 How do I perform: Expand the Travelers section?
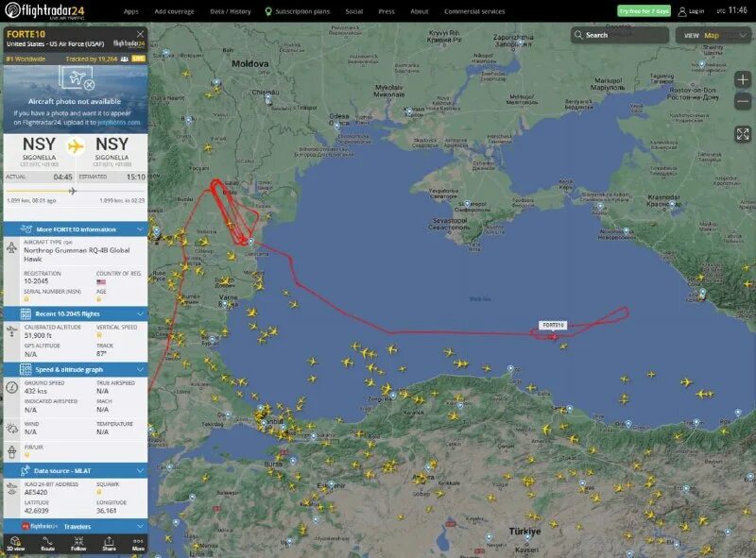[140, 528]
